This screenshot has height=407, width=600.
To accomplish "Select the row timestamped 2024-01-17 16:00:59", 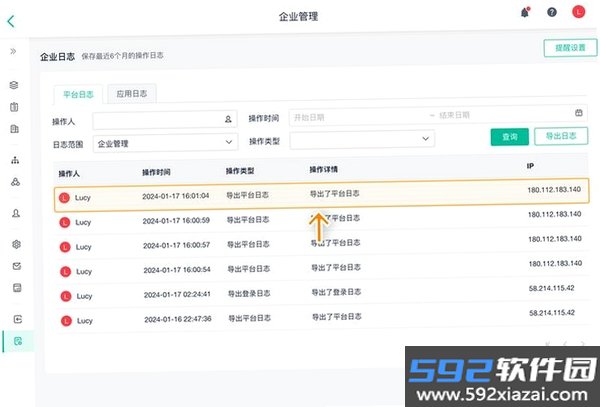I will (321, 219).
